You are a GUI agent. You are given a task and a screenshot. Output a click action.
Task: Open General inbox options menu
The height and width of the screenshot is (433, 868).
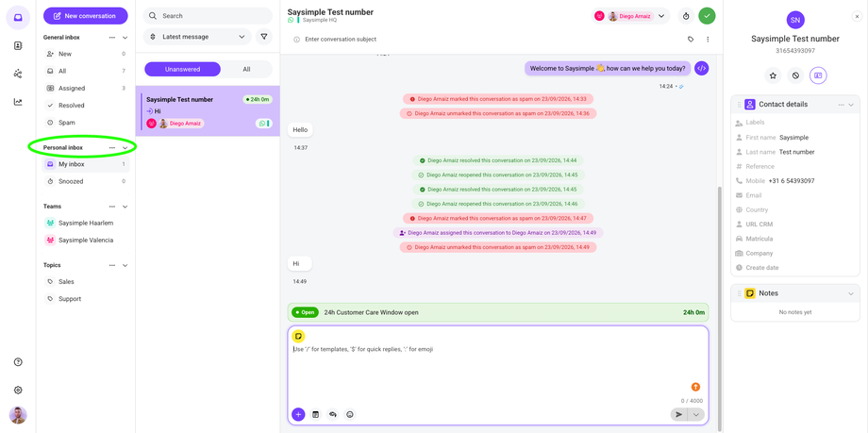112,38
